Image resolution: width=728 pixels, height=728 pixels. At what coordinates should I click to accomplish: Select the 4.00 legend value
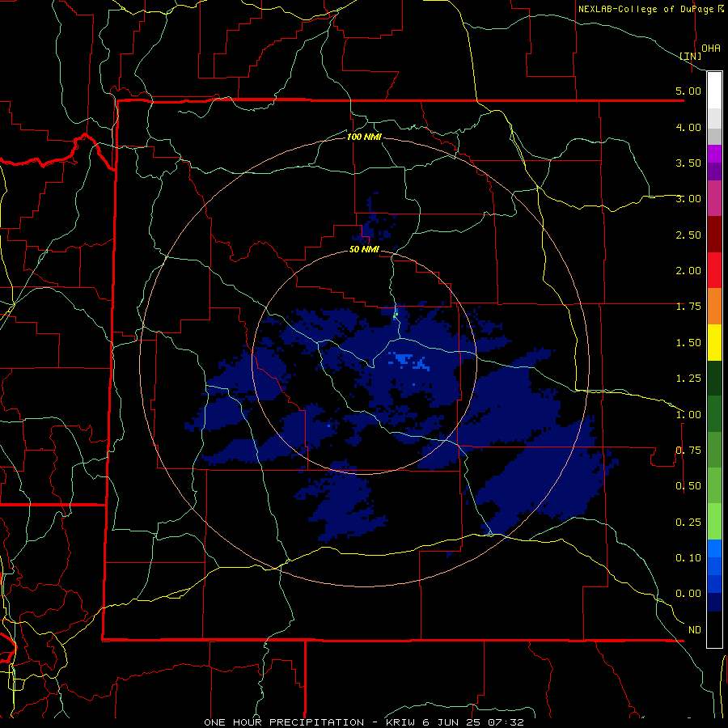pyautogui.click(x=688, y=127)
